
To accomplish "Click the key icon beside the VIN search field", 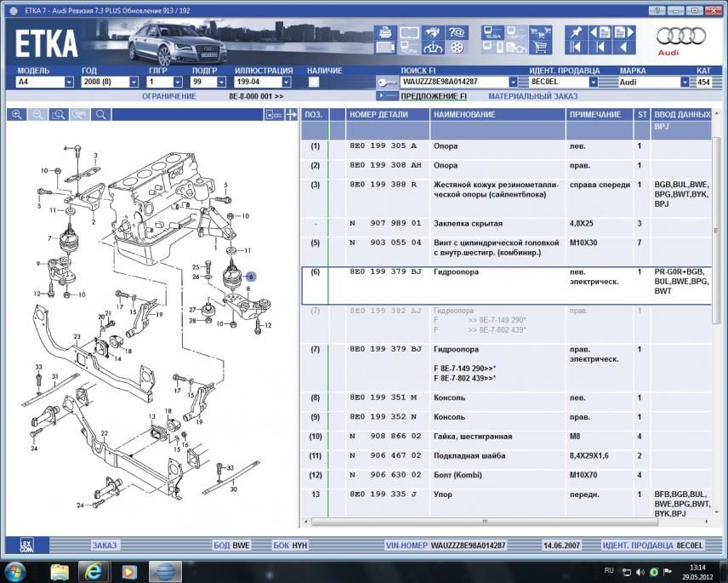I will tap(387, 83).
